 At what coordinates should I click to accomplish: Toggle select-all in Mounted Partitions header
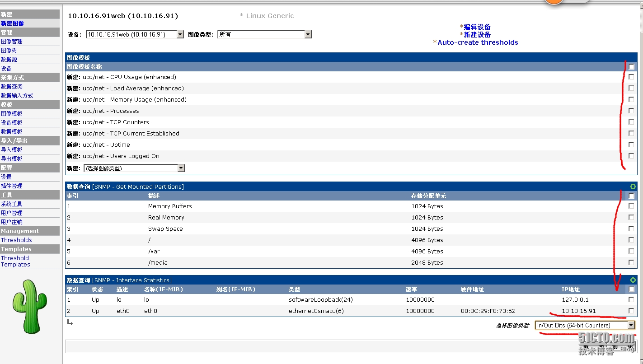tap(632, 196)
